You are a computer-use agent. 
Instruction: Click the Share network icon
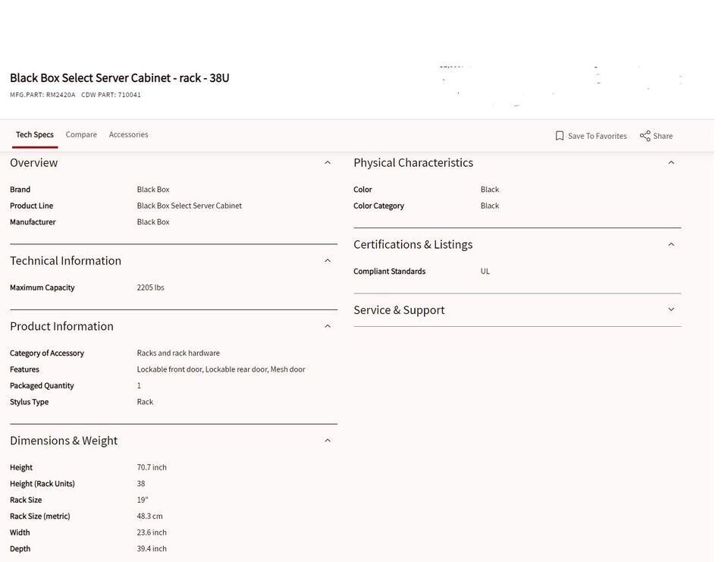click(645, 136)
